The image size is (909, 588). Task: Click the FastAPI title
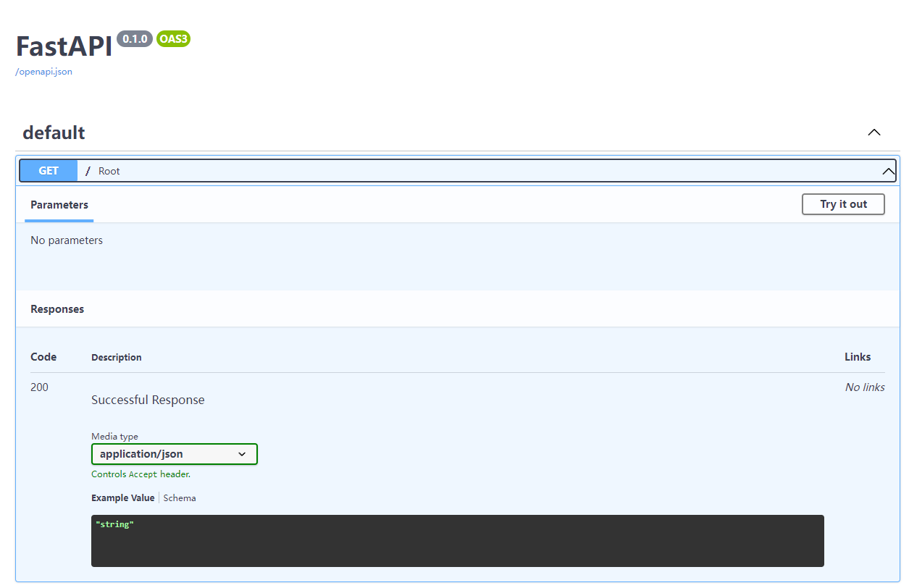[64, 46]
